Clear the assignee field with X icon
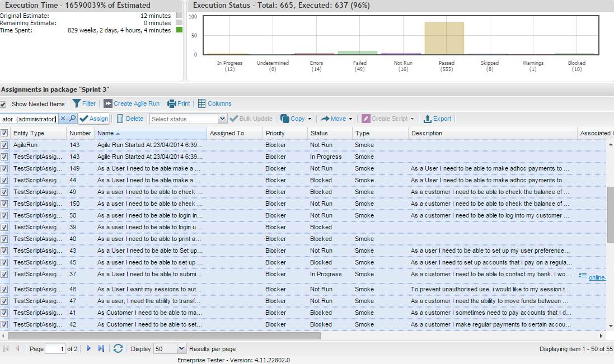 tap(63, 119)
